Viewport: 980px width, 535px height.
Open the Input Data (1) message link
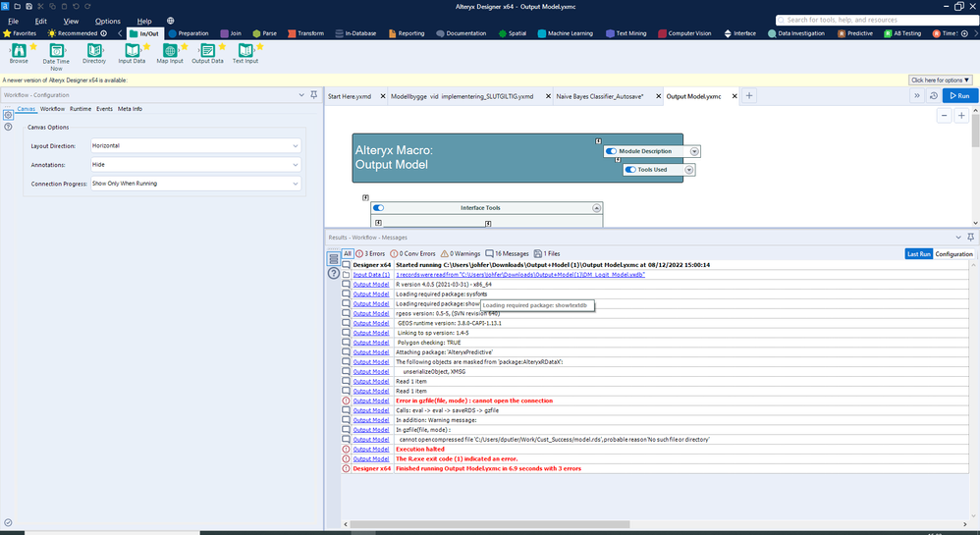point(371,275)
